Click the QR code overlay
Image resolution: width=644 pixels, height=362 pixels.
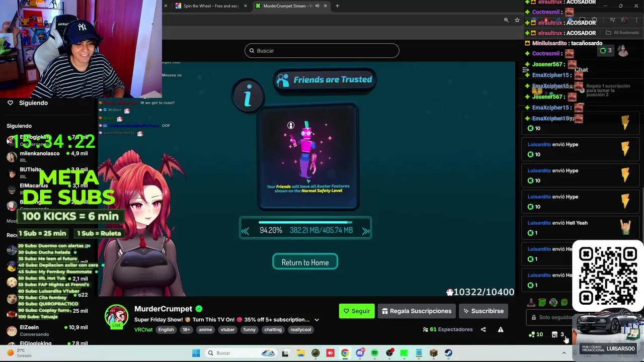(x=608, y=276)
